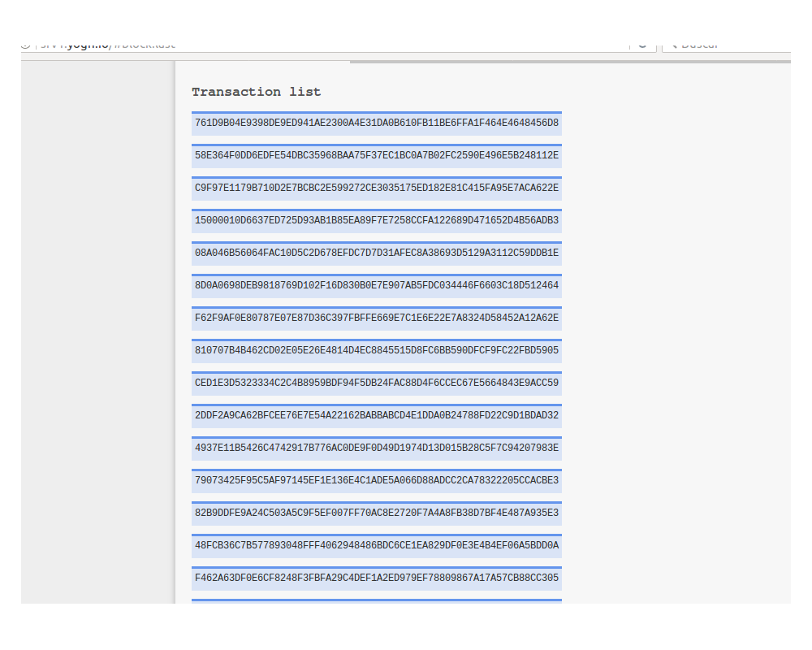Open transaction beginning 8D0A0698DEB98187
812x650 pixels.
[x=377, y=286]
